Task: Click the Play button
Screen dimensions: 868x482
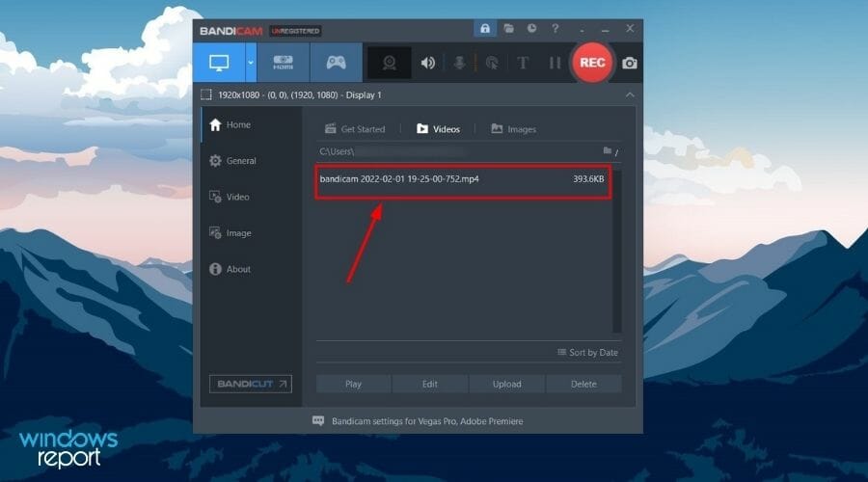Action: [353, 384]
